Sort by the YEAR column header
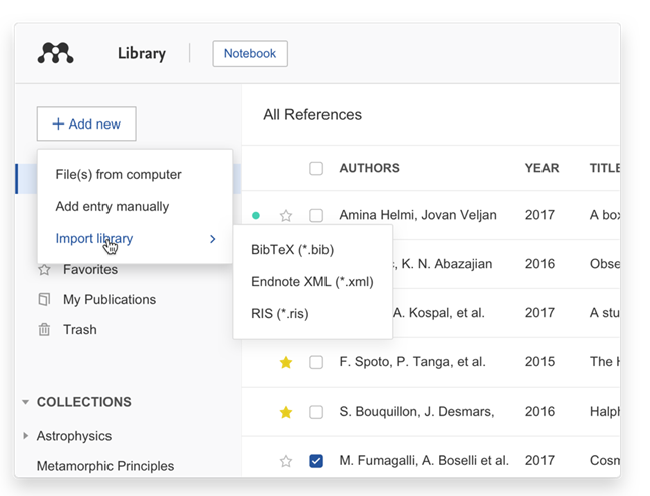The image size is (650, 496). tap(541, 168)
